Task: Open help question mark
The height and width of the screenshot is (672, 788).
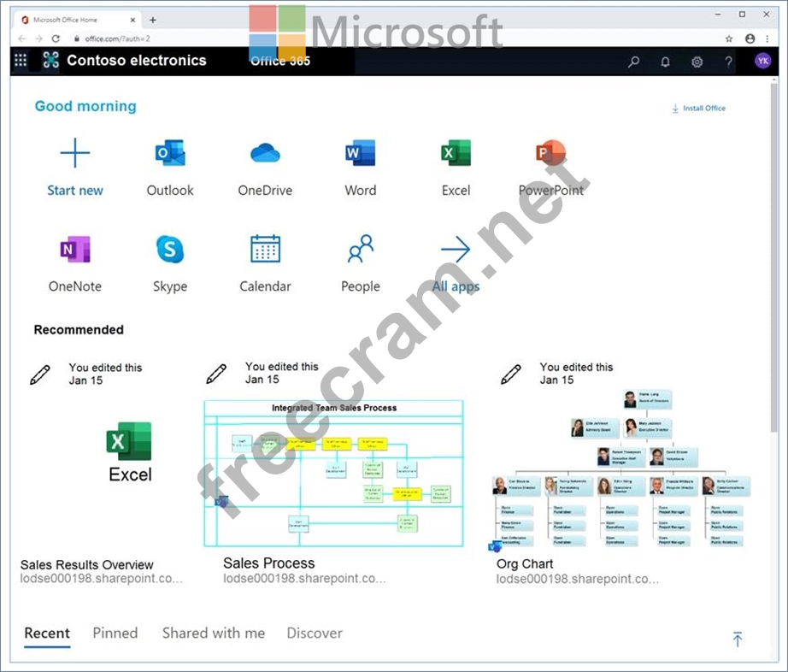Action: coord(728,62)
